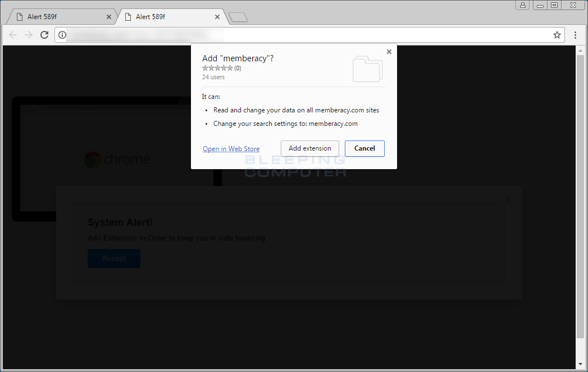Viewport: 588px width, 372px height.
Task: Click the Add extension button
Action: point(309,148)
